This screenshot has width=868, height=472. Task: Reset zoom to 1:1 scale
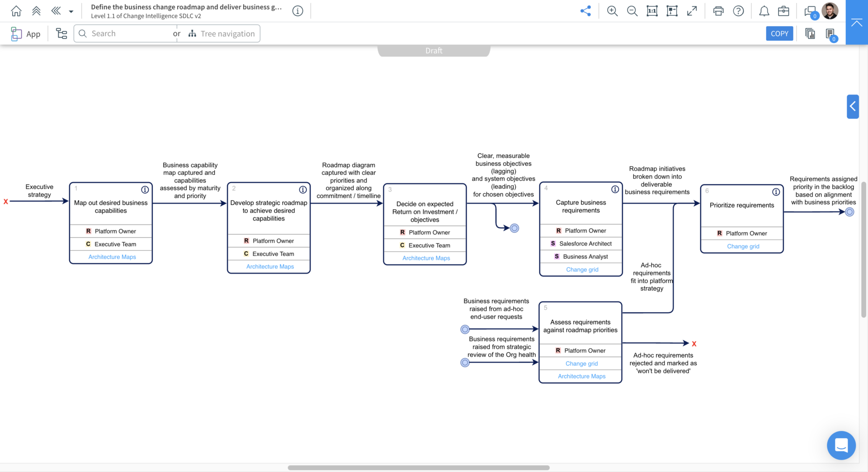[x=652, y=10]
